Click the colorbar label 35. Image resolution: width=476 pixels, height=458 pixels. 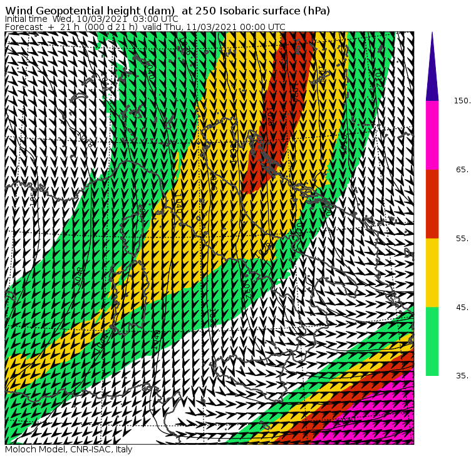(x=462, y=376)
